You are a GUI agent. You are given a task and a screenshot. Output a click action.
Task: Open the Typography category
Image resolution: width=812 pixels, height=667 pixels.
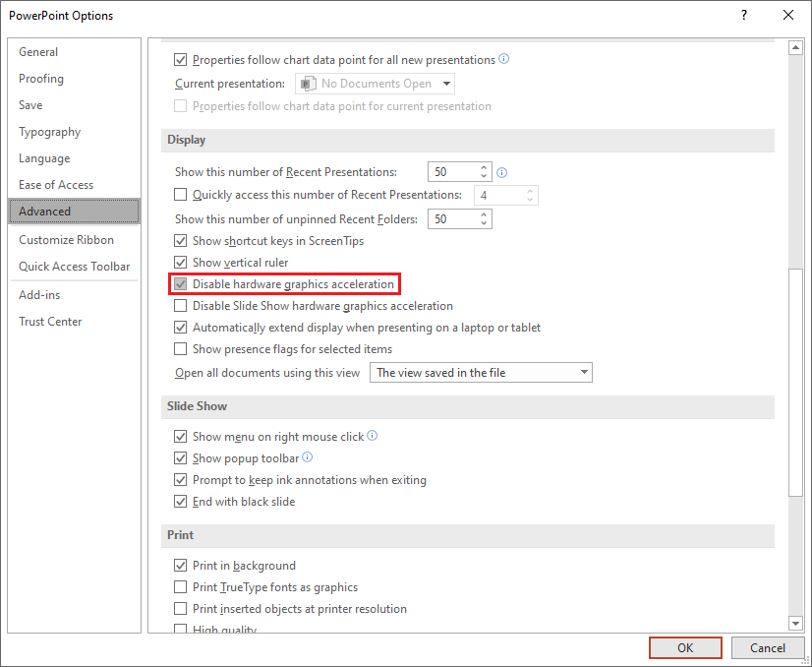pyautogui.click(x=75, y=132)
